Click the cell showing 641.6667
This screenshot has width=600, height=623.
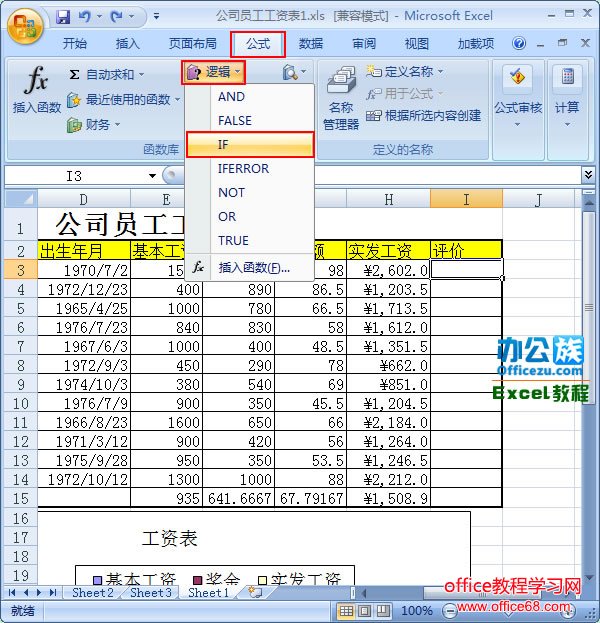[238, 498]
